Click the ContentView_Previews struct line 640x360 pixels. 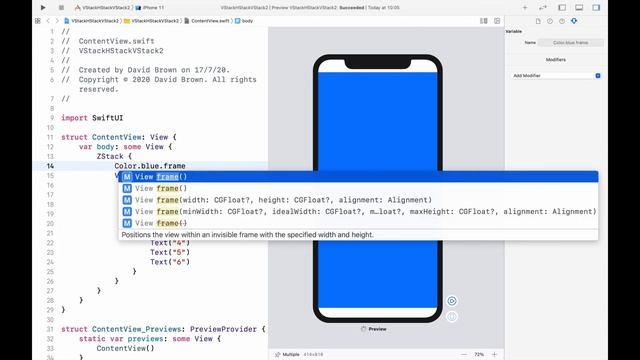click(x=163, y=329)
